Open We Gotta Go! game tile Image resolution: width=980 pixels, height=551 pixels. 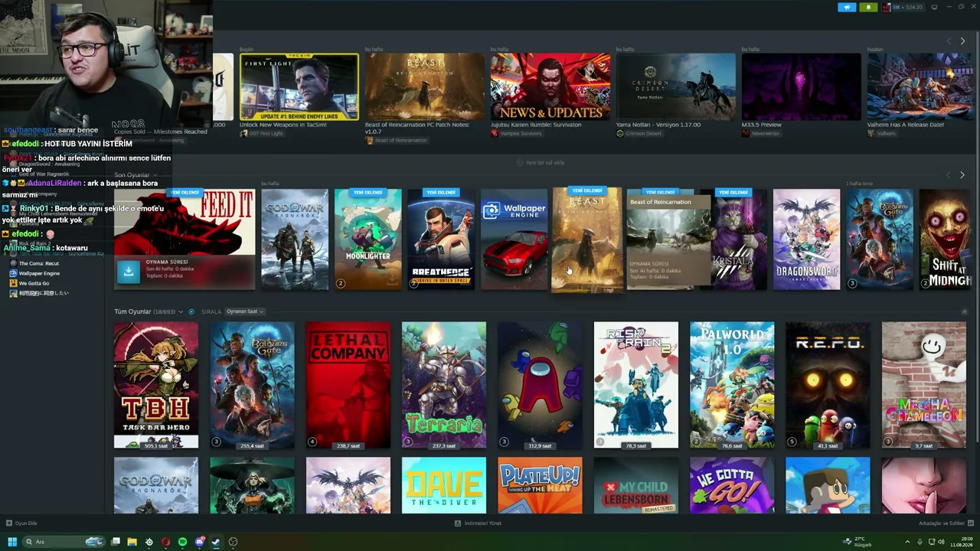[x=732, y=485]
